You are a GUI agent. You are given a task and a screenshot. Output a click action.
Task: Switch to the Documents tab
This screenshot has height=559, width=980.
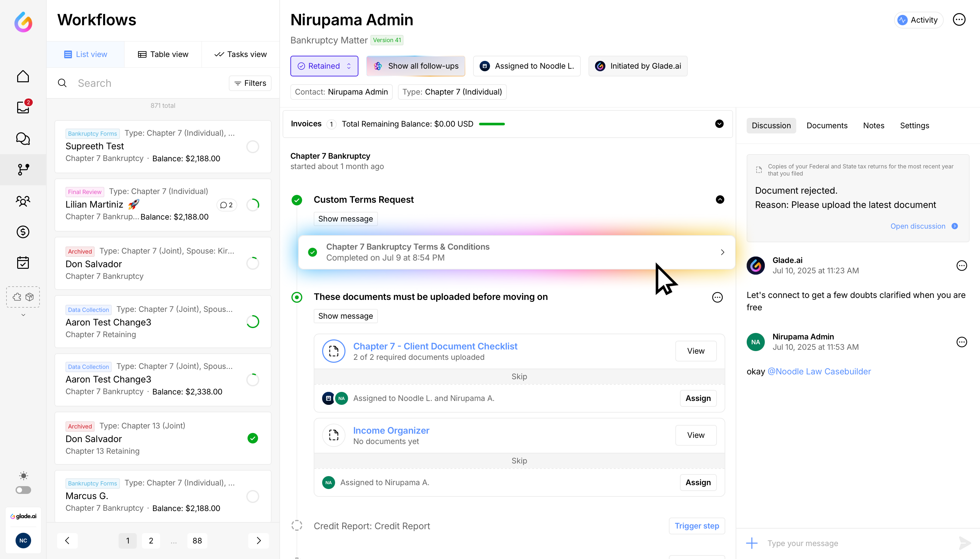(x=827, y=126)
